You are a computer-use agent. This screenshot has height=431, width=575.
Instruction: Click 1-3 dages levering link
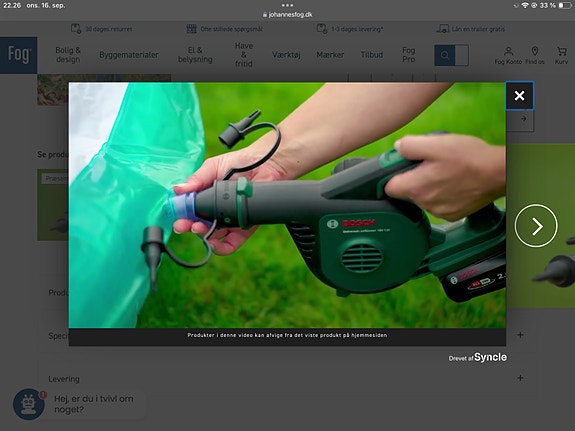(350, 29)
